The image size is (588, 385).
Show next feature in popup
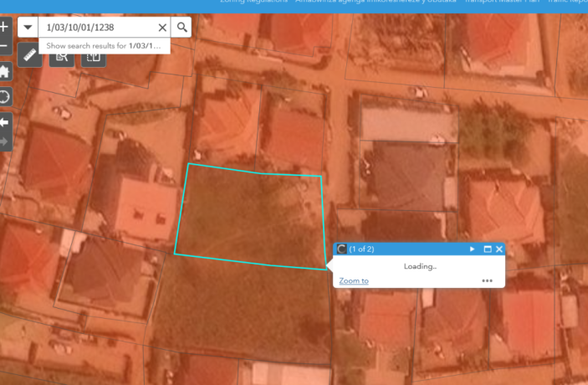point(472,249)
